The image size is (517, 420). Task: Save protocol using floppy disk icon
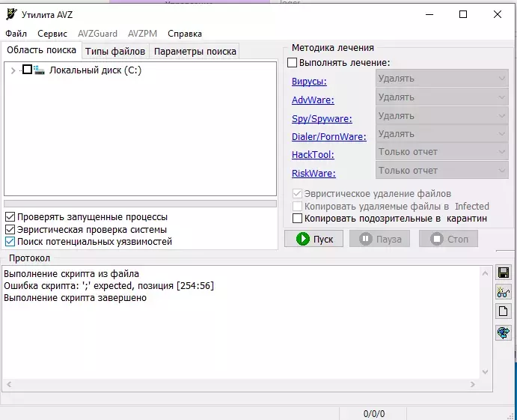coord(503,273)
